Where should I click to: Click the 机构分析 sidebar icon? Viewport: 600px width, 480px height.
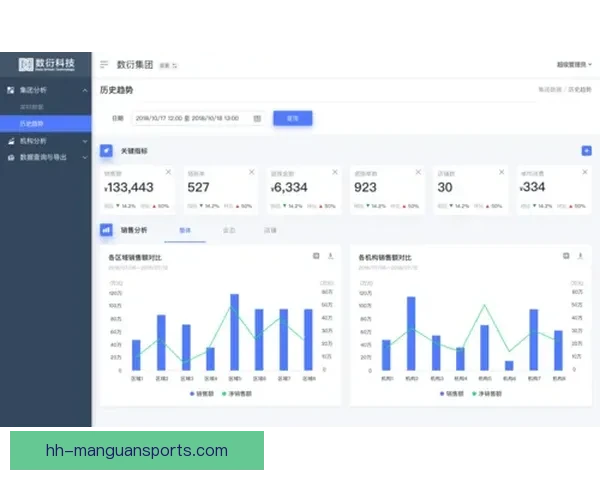pyautogui.click(x=11, y=141)
